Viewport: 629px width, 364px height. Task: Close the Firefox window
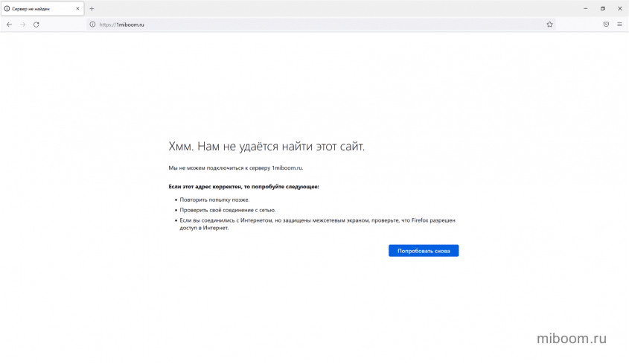(x=619, y=8)
